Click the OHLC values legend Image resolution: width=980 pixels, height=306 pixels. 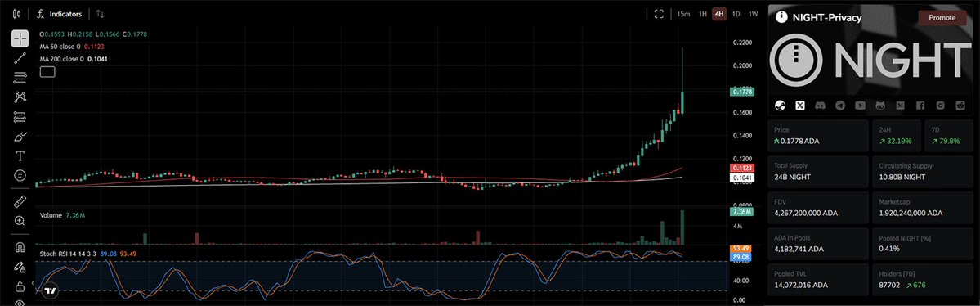tap(92, 34)
